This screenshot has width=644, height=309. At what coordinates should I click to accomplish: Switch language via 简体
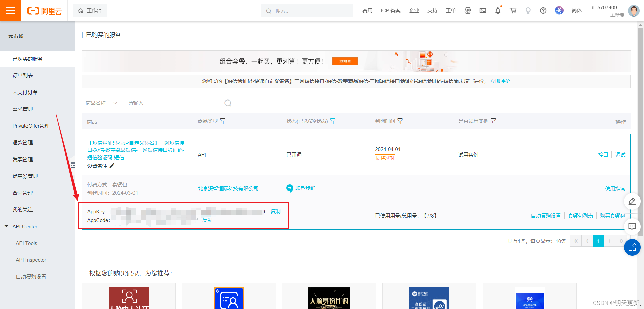click(577, 11)
